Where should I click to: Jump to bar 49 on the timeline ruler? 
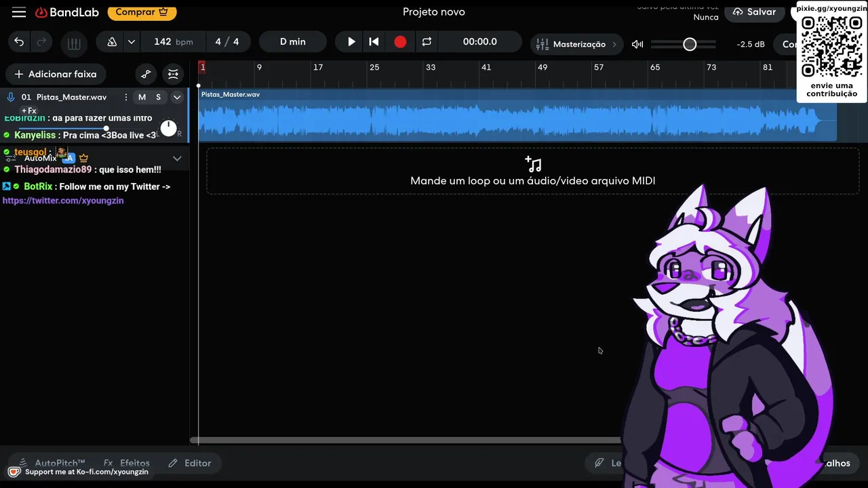(542, 67)
